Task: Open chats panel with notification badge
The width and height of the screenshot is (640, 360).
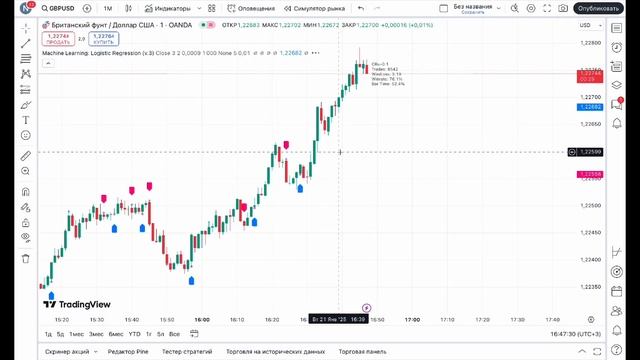Action: coord(616,104)
